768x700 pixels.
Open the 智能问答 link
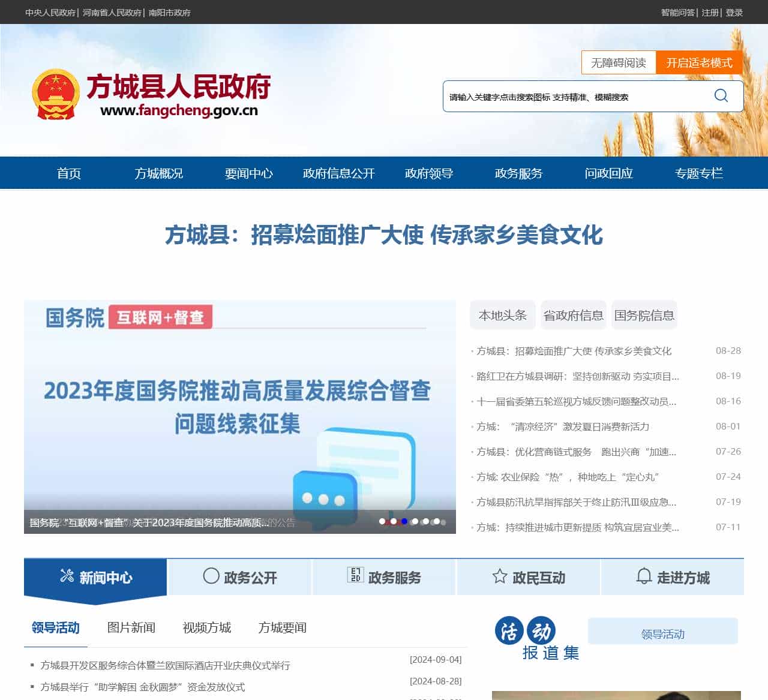click(x=678, y=13)
